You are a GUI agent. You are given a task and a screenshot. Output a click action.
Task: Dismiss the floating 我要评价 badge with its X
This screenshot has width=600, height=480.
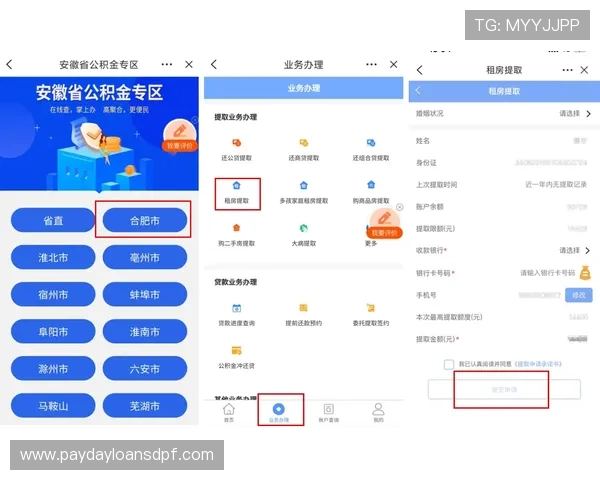pyautogui.click(x=399, y=207)
